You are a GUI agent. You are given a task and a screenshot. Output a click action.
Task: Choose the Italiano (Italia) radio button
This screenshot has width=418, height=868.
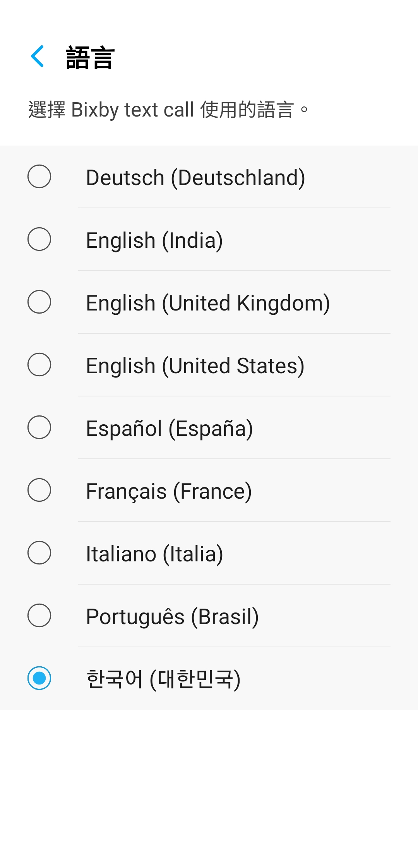click(39, 553)
